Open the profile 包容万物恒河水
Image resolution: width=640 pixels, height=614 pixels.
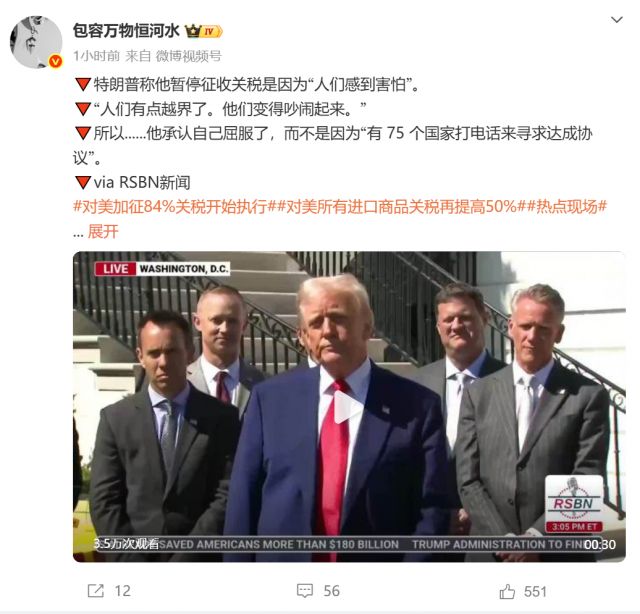126,31
